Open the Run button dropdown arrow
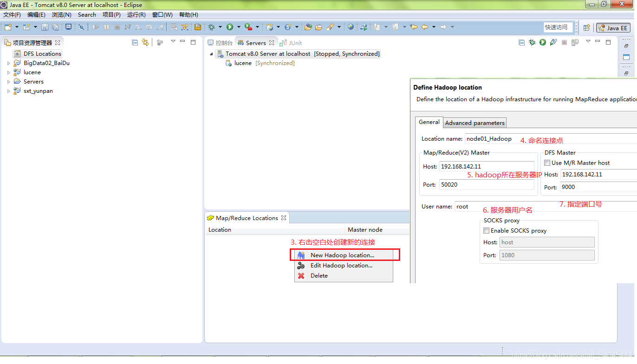Image resolution: width=637 pixels, height=364 pixels. tap(239, 27)
